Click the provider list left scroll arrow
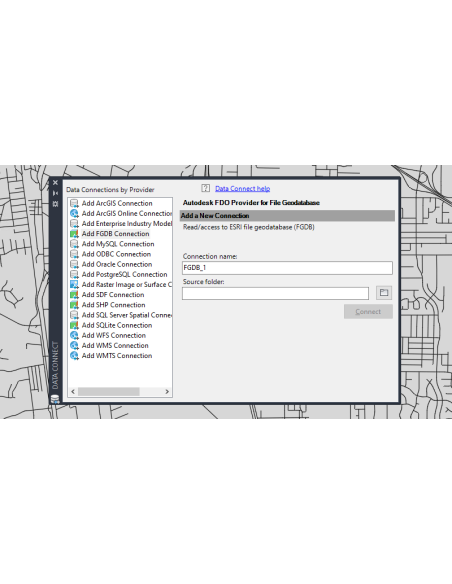452x584 pixels. pos(73,391)
